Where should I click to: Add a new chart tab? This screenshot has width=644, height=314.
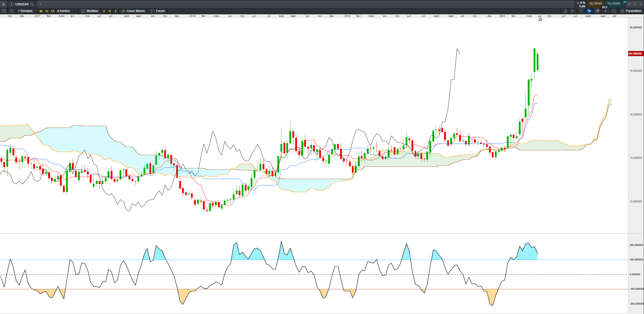pos(40,4)
